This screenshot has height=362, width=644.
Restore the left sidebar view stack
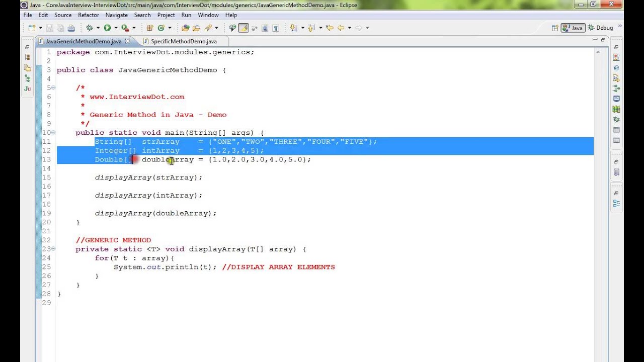(x=27, y=47)
